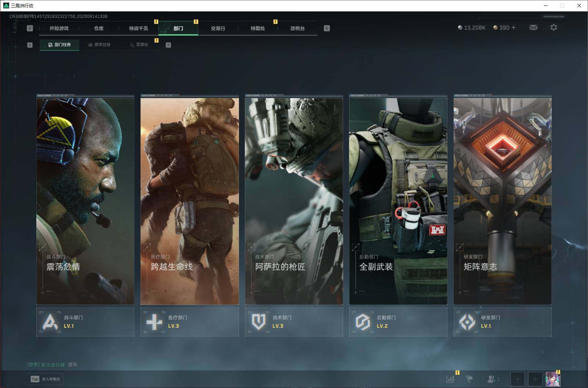Maximize the 三角洲行动 window
The image size is (588, 388).
pyautogui.click(x=562, y=6)
